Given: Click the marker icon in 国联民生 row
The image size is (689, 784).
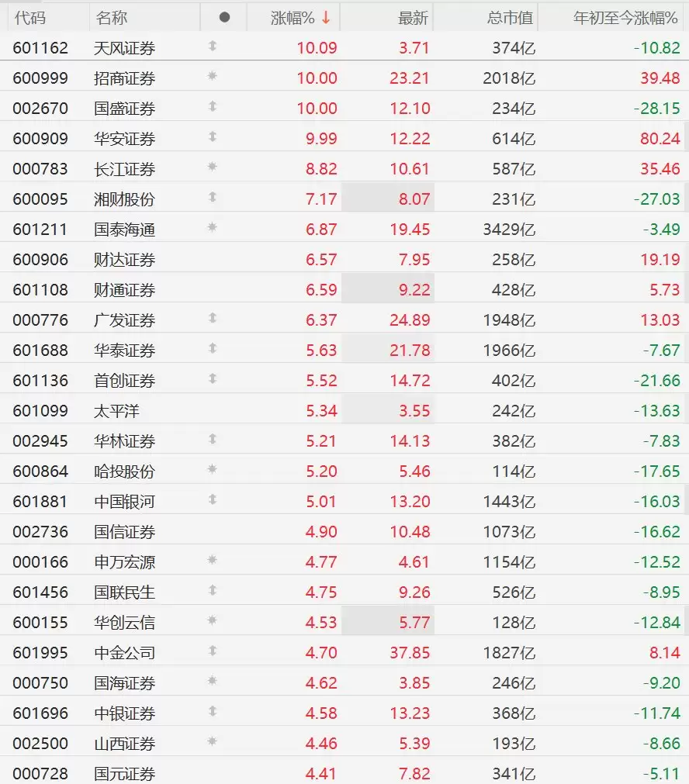Looking at the screenshot, I should tap(213, 590).
